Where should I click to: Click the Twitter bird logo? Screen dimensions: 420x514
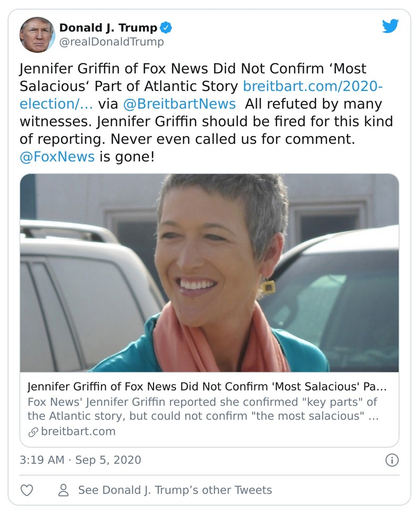[x=390, y=26]
